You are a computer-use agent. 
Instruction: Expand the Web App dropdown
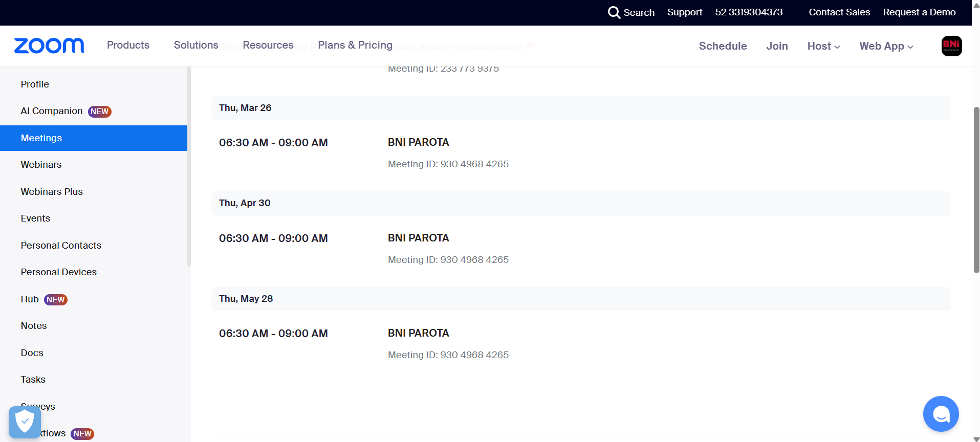886,46
